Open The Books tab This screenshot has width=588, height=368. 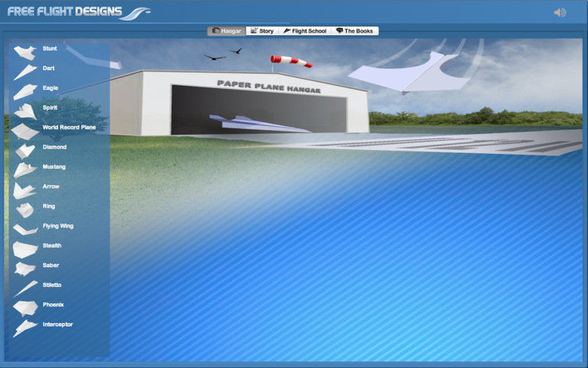tap(355, 31)
